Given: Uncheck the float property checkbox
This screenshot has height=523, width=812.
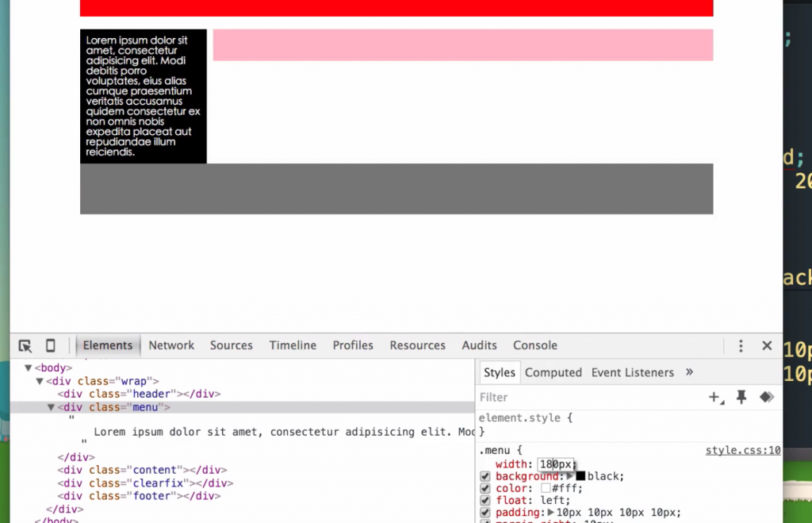Looking at the screenshot, I should coord(485,500).
